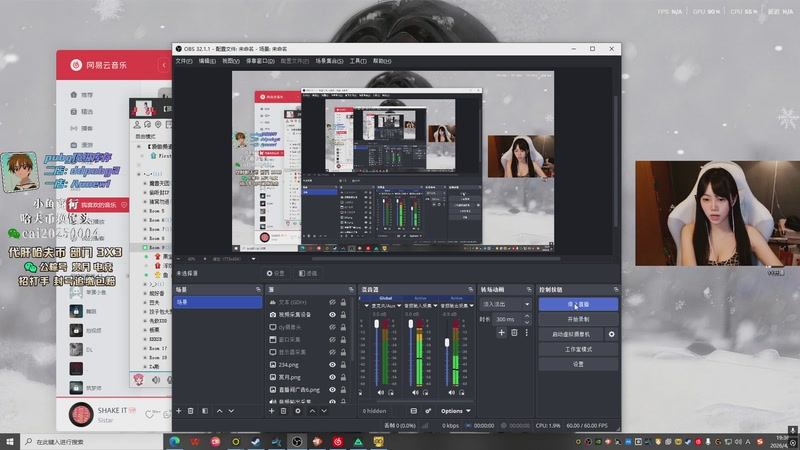Unlock the 234.png source lock icon
The height and width of the screenshot is (450, 800).
[343, 365]
